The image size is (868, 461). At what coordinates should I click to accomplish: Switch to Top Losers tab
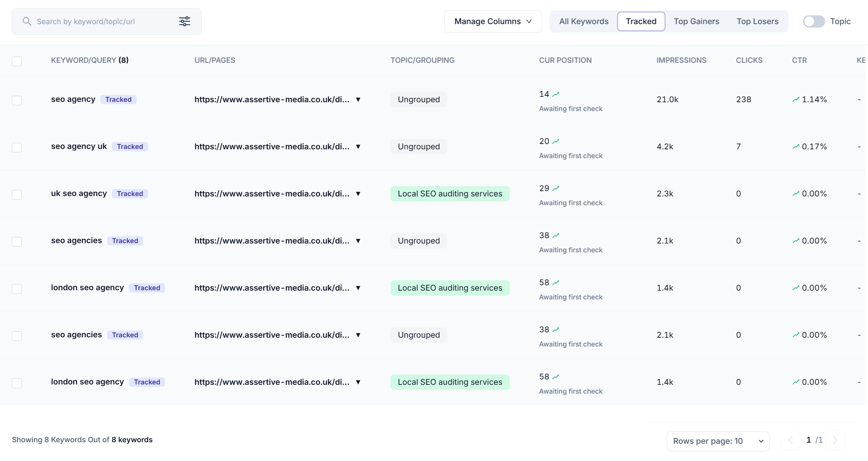click(x=757, y=21)
